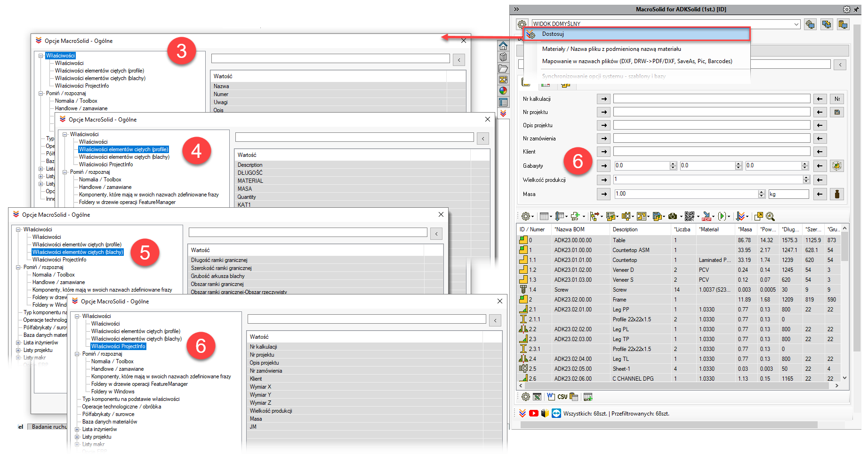Click the ERP add icon in BOM toolbar
The image size is (868, 457).
[575, 216]
